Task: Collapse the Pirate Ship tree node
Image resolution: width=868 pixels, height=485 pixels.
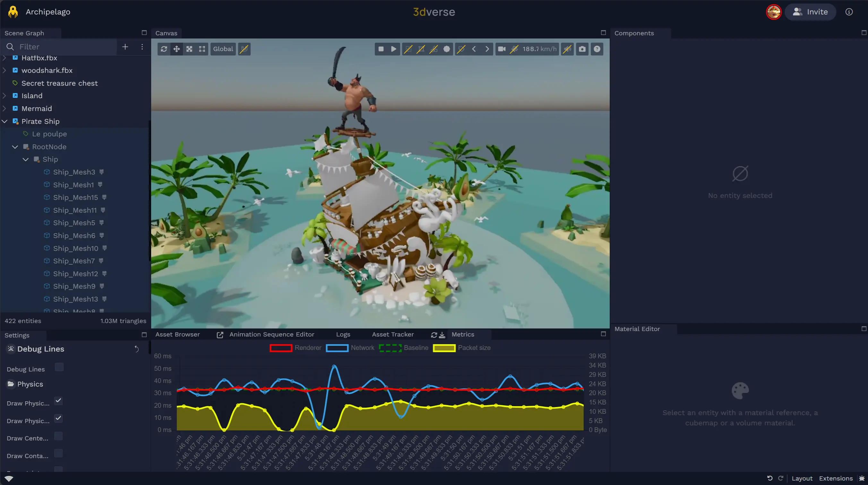Action: coord(5,122)
